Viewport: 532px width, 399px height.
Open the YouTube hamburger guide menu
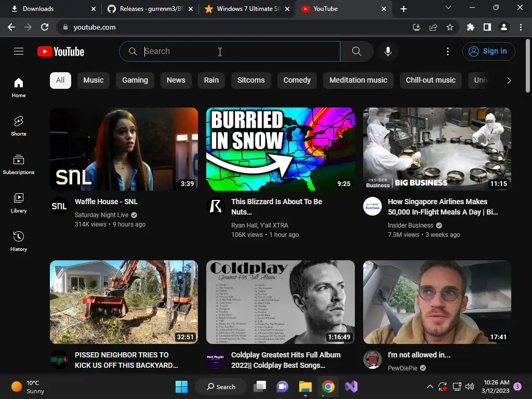click(19, 51)
